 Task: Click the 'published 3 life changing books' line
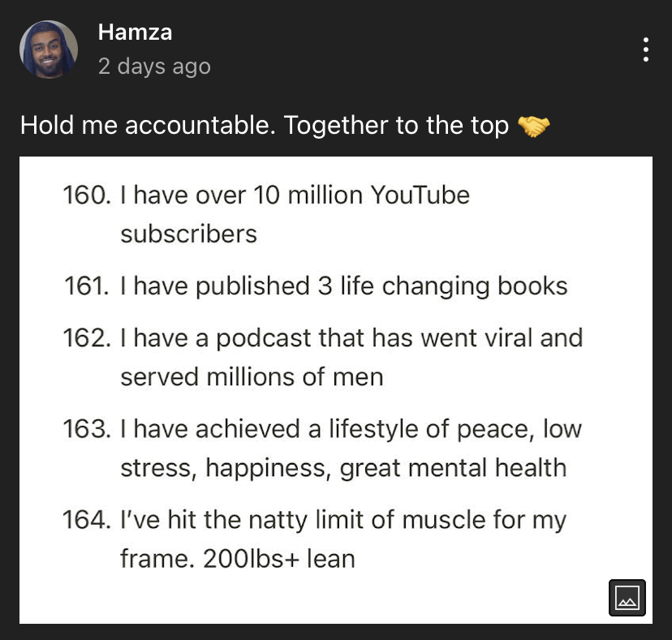(344, 286)
